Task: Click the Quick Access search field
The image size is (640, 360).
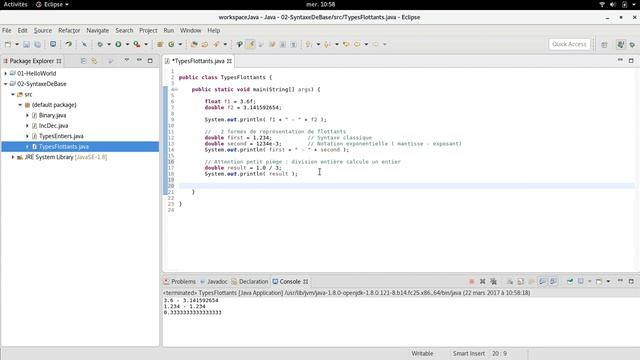Action: pos(569,44)
